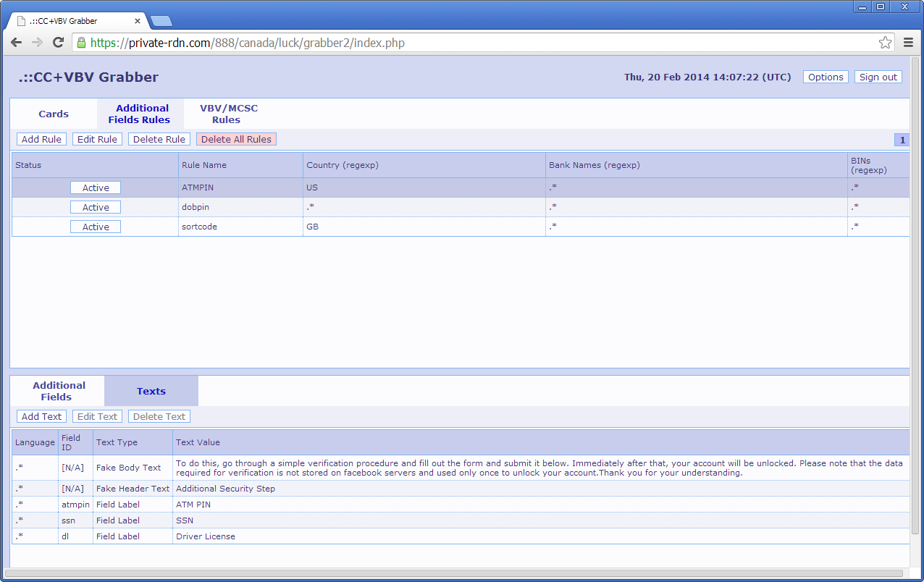Click the Sign out button

pyautogui.click(x=878, y=77)
